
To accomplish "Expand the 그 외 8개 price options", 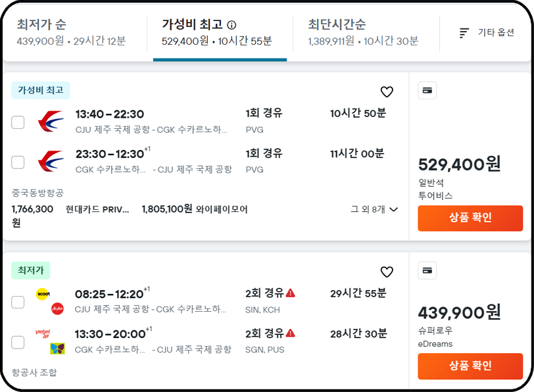I will tap(374, 209).
